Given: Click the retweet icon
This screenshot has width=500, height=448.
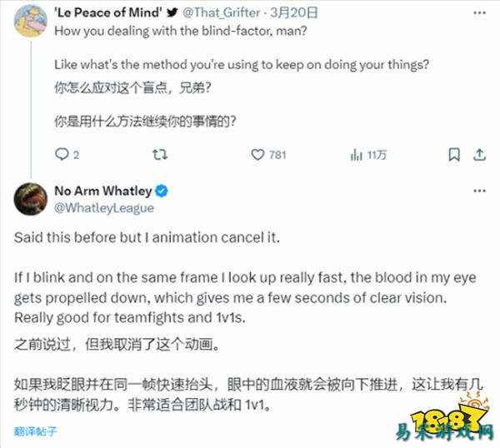Looking at the screenshot, I should click(x=159, y=155).
